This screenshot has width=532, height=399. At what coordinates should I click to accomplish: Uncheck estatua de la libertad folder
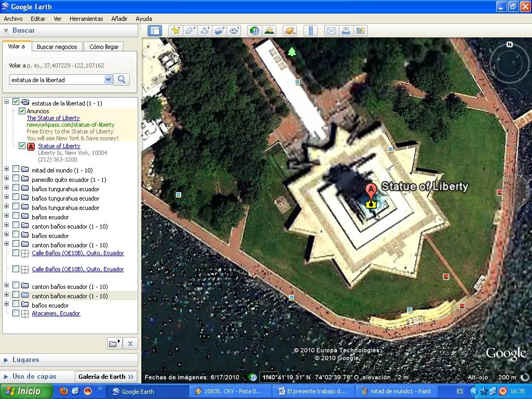(x=16, y=101)
